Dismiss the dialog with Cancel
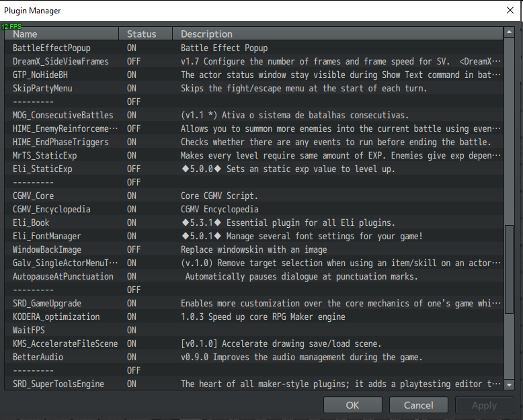The width and height of the screenshot is (523, 420). [x=418, y=405]
